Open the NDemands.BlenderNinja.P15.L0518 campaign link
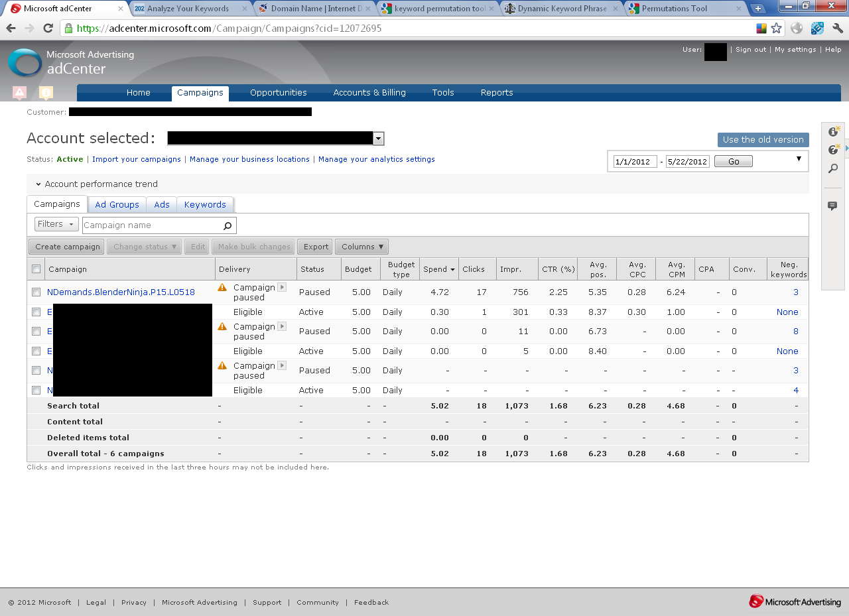This screenshot has width=849, height=616. click(x=121, y=292)
